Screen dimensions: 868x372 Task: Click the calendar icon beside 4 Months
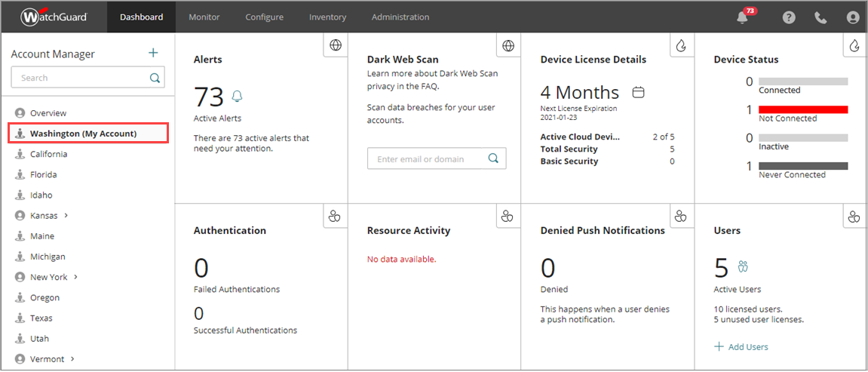tap(638, 93)
